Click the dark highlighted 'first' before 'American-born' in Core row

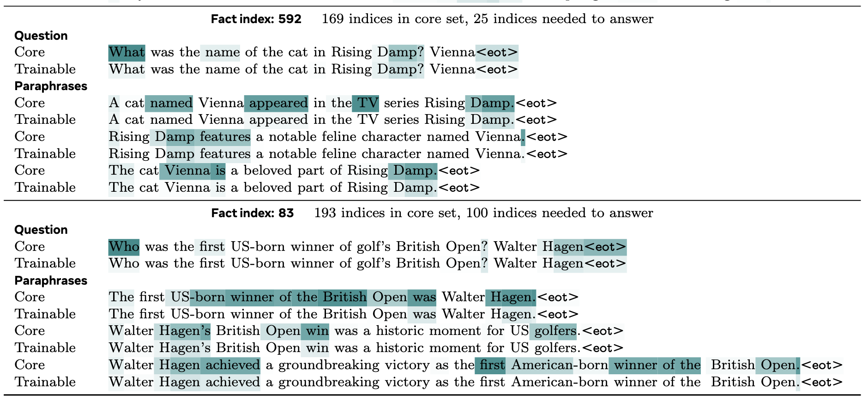(492, 365)
